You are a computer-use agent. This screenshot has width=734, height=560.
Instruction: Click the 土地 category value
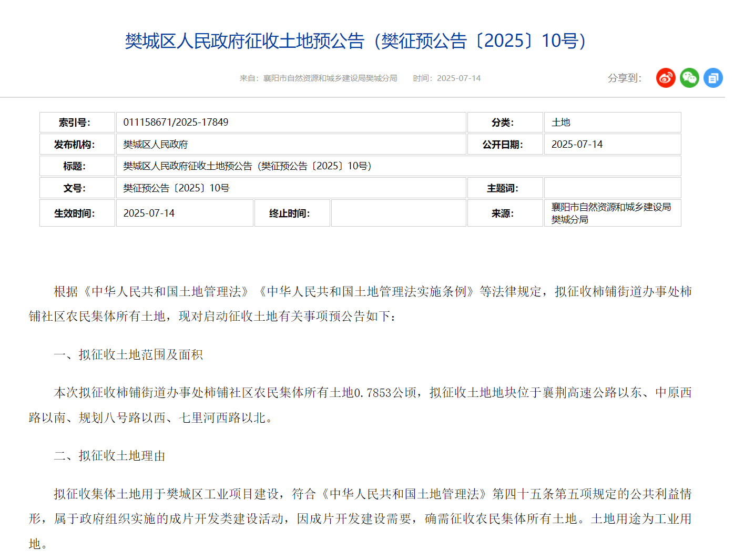pyautogui.click(x=561, y=123)
